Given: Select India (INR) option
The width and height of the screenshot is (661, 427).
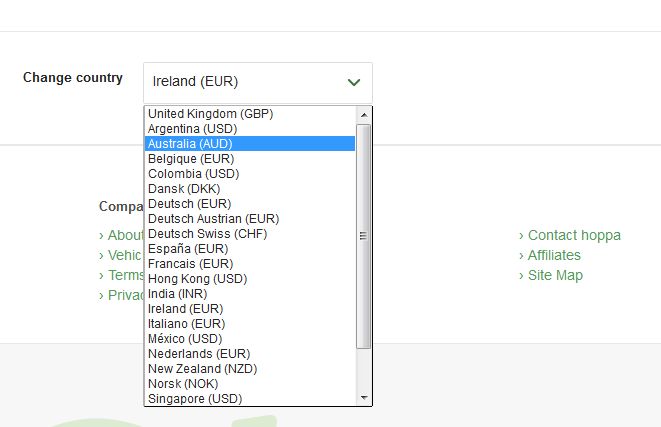Looking at the screenshot, I should (250, 294).
